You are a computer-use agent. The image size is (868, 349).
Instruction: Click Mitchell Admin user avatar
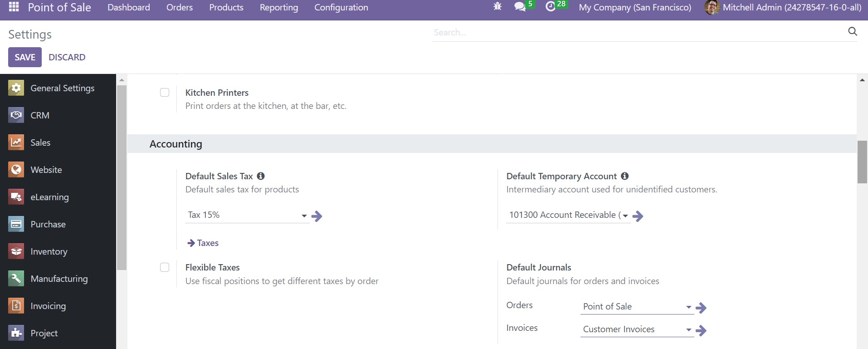click(712, 7)
